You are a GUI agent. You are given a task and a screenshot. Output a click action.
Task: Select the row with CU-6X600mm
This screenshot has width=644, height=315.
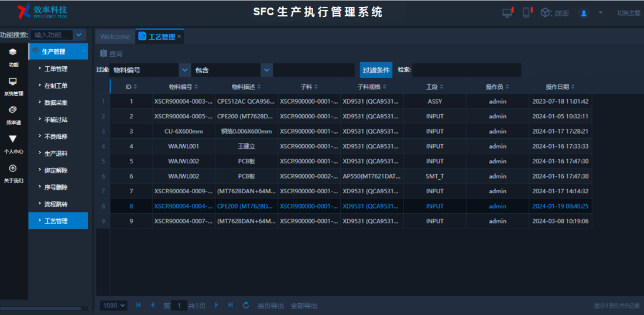pyautogui.click(x=344, y=131)
